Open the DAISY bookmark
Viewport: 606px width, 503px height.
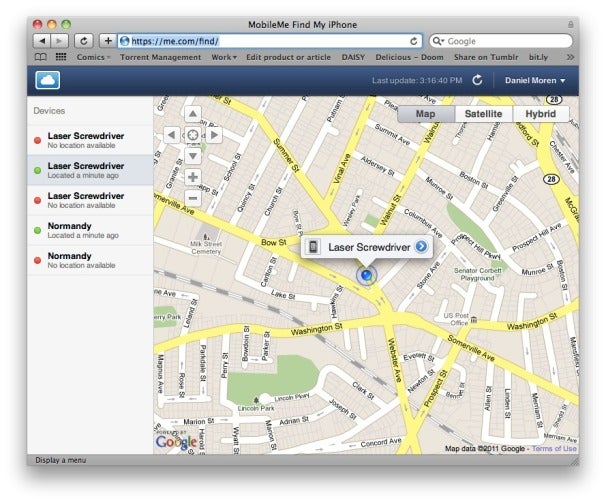(x=353, y=57)
